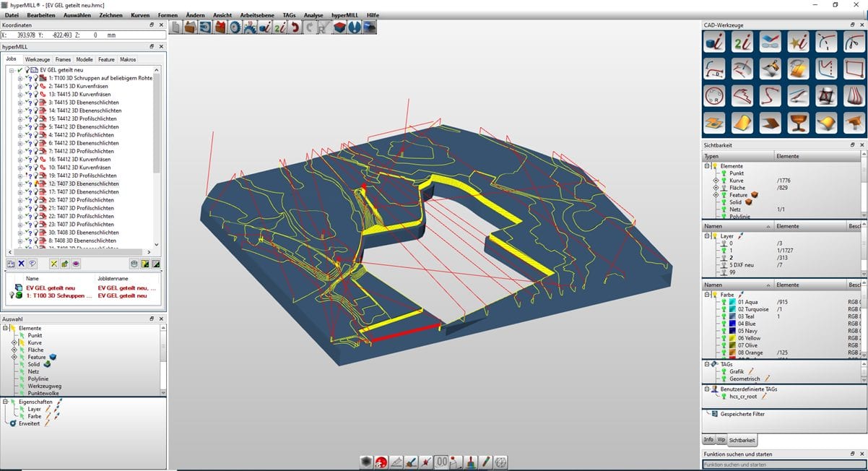Image resolution: width=868 pixels, height=471 pixels.
Task: Collapse the TAGs node in Sichtbarkeit
Action: (707, 364)
